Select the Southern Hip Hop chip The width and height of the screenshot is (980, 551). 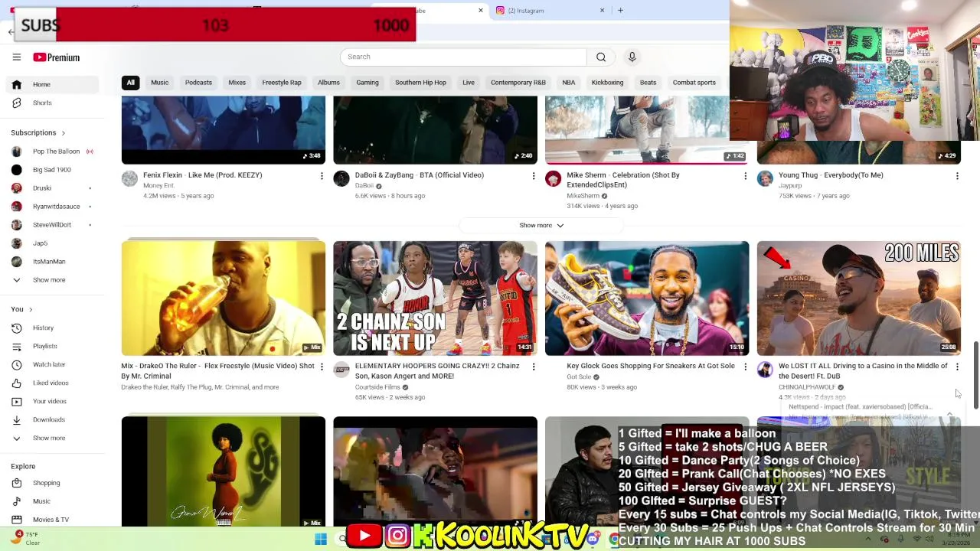point(420,83)
